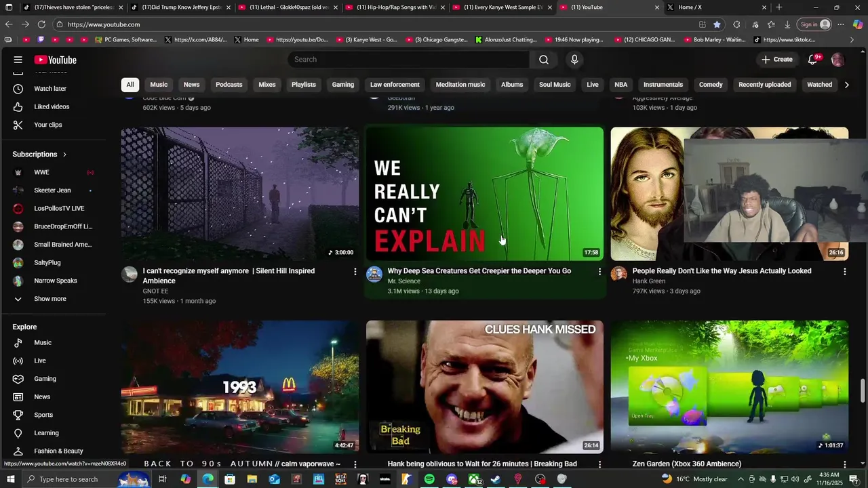Open the Clues Hank Missed thumbnail
The width and height of the screenshot is (868, 488).
point(485,387)
